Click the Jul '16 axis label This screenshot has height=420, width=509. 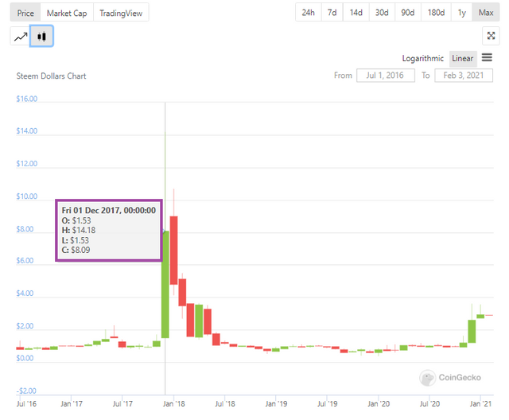(x=26, y=404)
